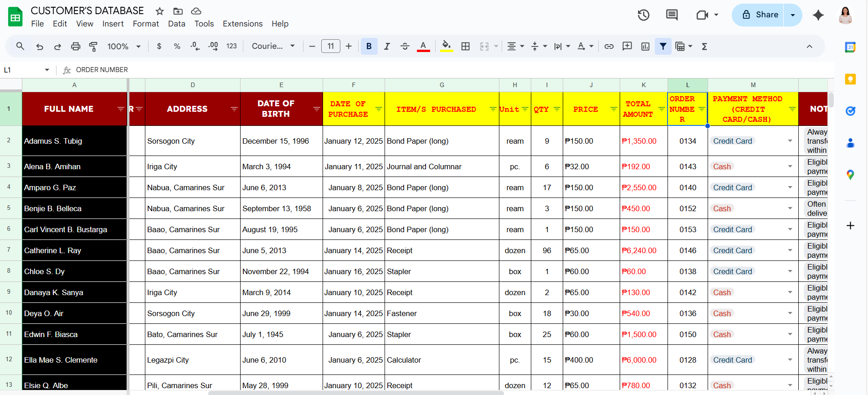
Task: Open the FULL NAME column filter
Action: click(x=121, y=109)
